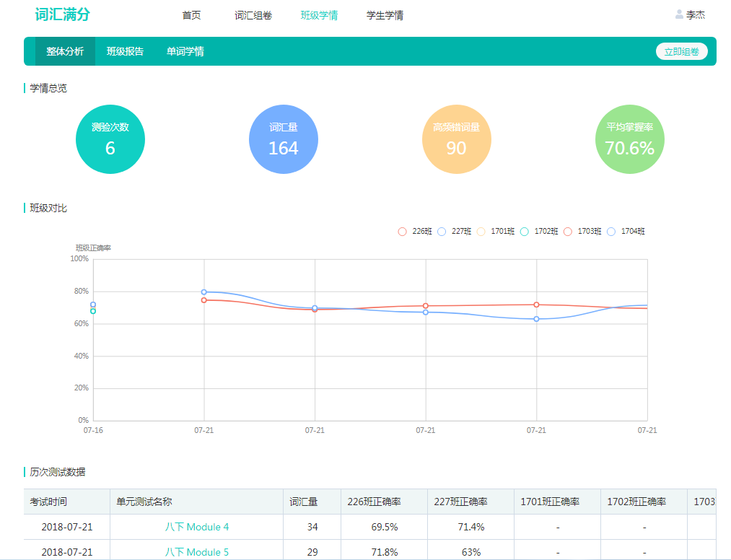
Task: Click the 71.4% accuracy cell
Action: [x=471, y=527]
